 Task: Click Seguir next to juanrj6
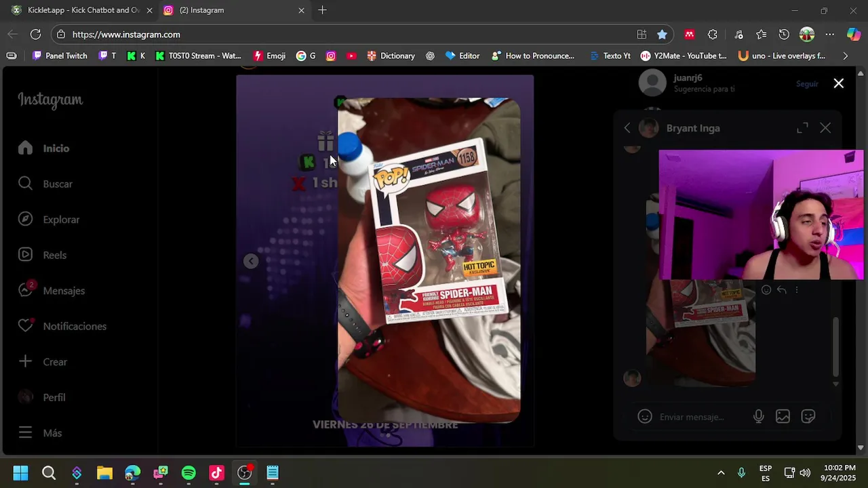pyautogui.click(x=807, y=84)
